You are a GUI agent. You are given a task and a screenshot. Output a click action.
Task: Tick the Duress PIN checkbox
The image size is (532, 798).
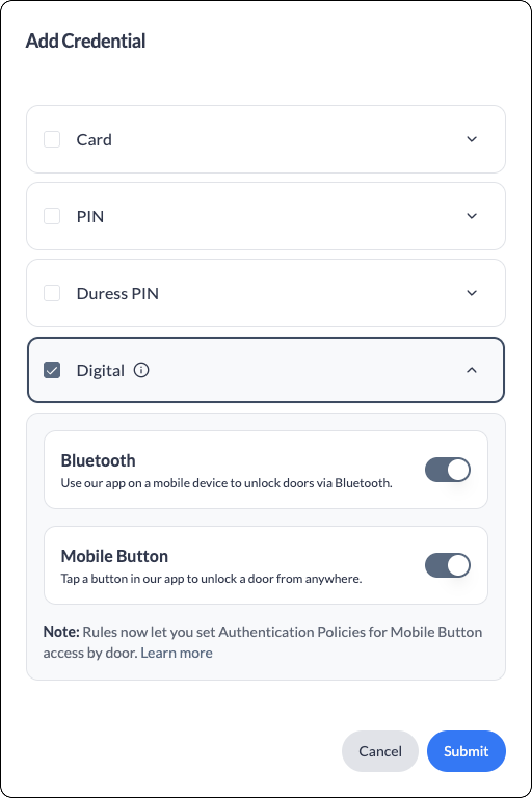(52, 293)
